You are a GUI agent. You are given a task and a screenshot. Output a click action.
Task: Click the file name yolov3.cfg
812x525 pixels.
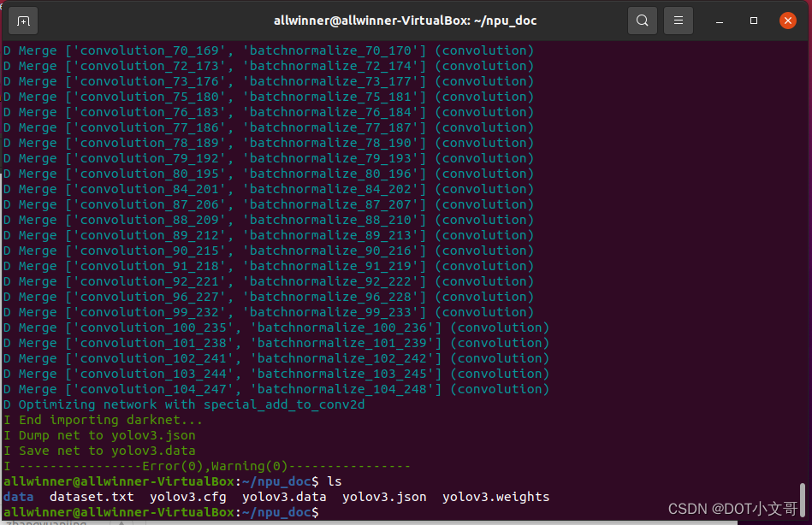click(x=188, y=497)
